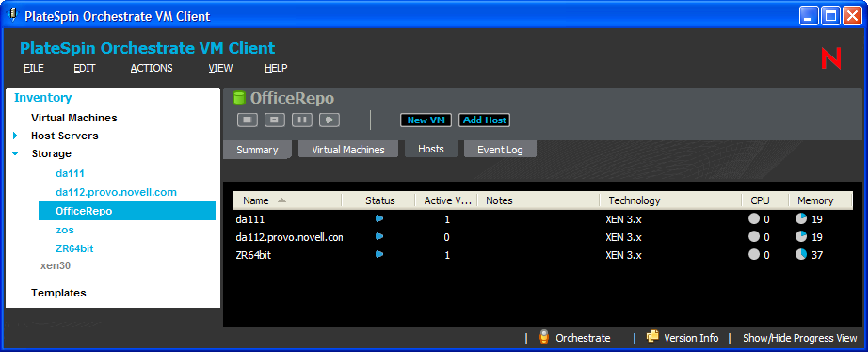Click the status icon in da111 row
This screenshot has height=352, width=868.
click(379, 218)
